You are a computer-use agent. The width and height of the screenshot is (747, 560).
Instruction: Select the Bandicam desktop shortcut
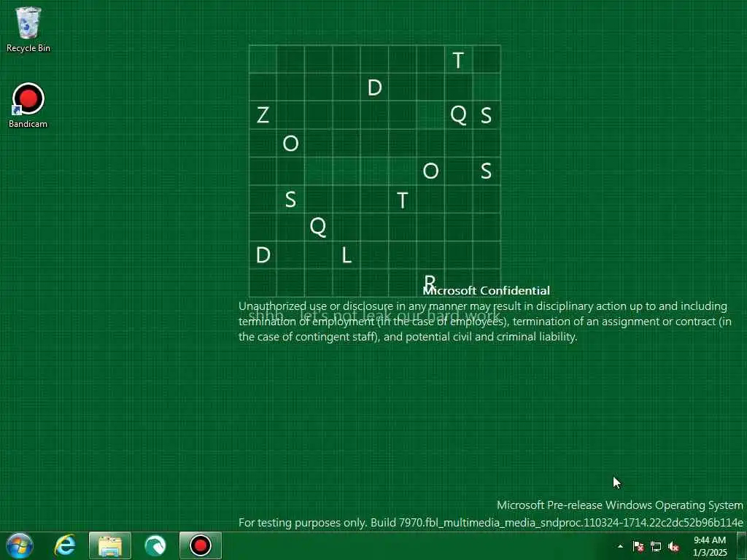(x=28, y=106)
